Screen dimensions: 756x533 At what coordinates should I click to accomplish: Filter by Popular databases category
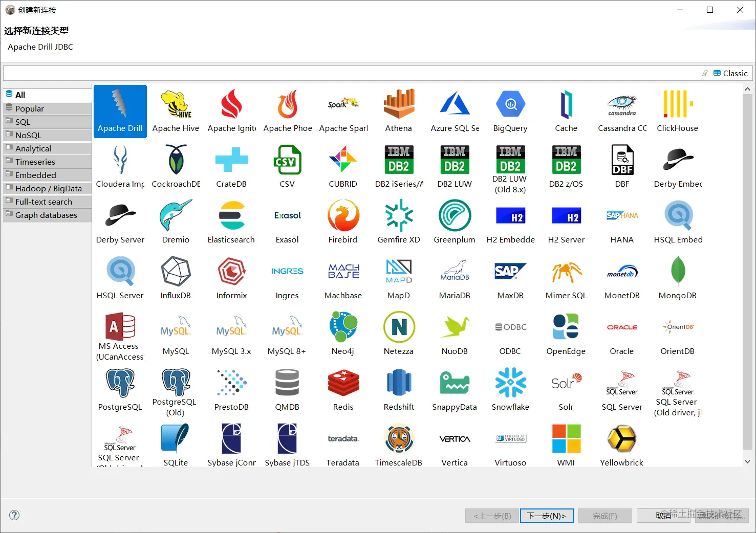pyautogui.click(x=47, y=108)
